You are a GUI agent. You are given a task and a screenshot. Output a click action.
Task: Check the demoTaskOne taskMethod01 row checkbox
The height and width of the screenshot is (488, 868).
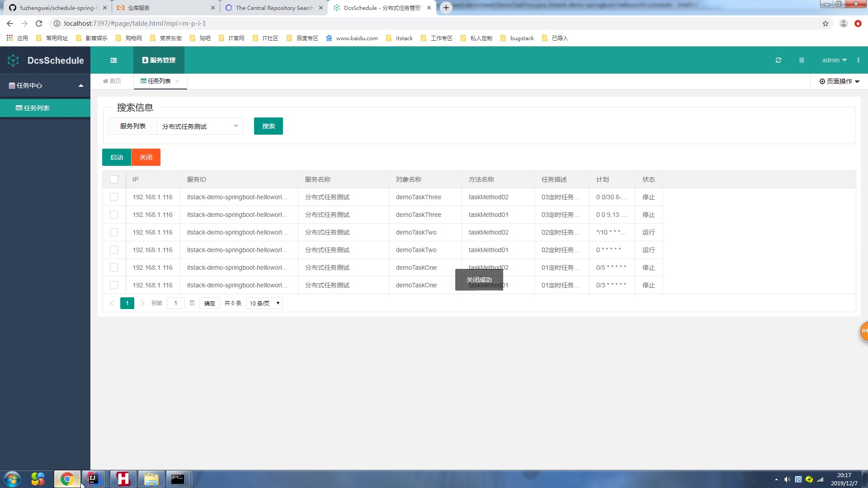(114, 285)
